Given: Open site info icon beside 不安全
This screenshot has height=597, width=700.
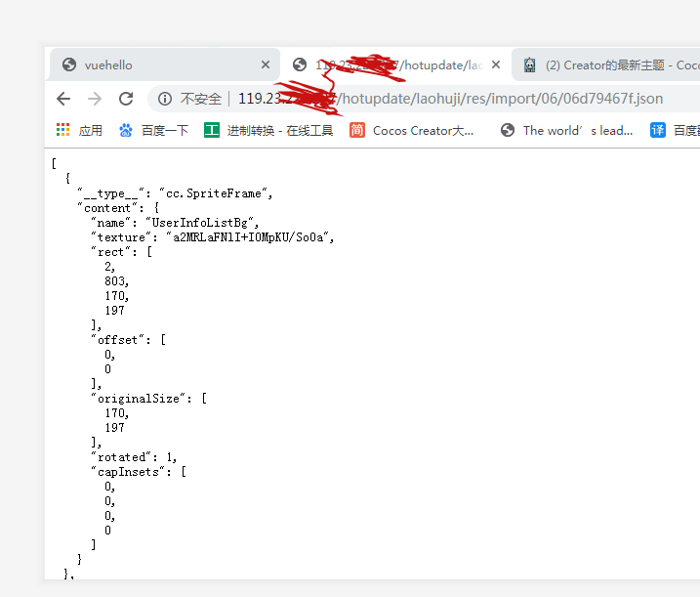Looking at the screenshot, I should point(165,99).
